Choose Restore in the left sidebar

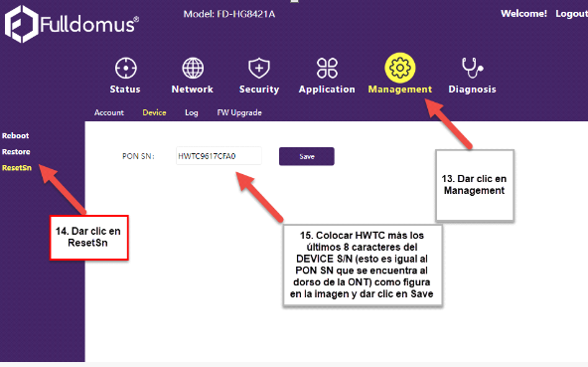[x=16, y=152]
